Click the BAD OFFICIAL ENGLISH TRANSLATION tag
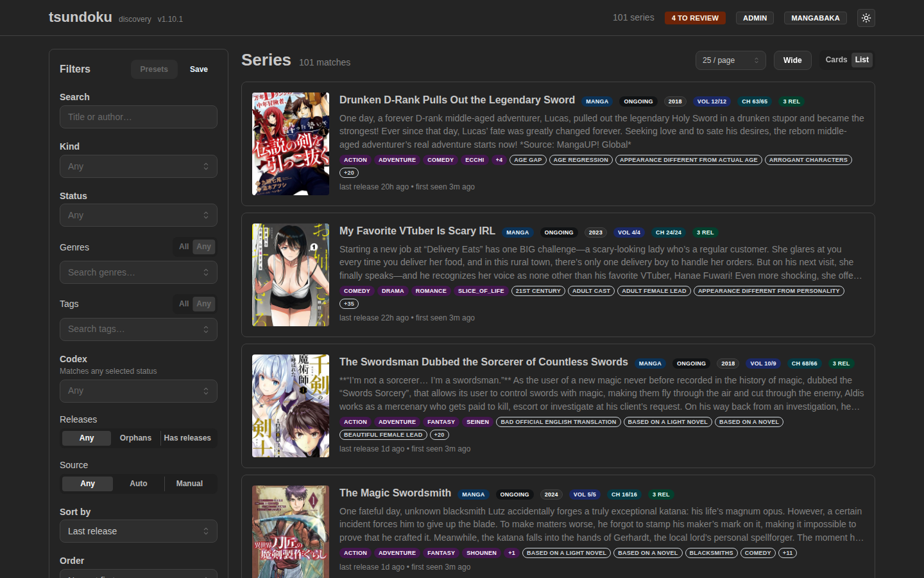 point(558,422)
